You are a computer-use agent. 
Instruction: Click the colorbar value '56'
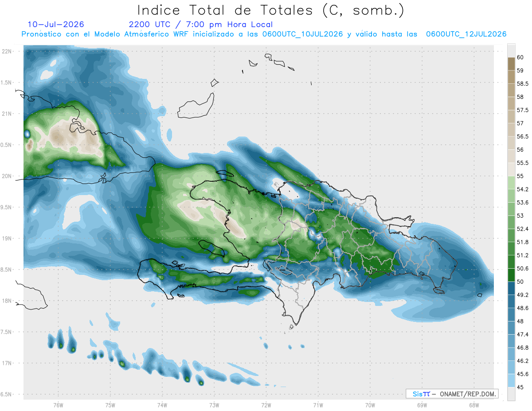click(x=520, y=150)
